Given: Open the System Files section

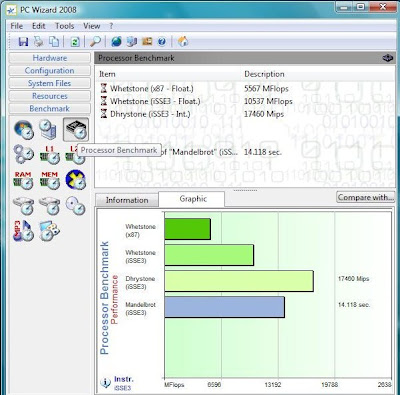Looking at the screenshot, I should [50, 83].
